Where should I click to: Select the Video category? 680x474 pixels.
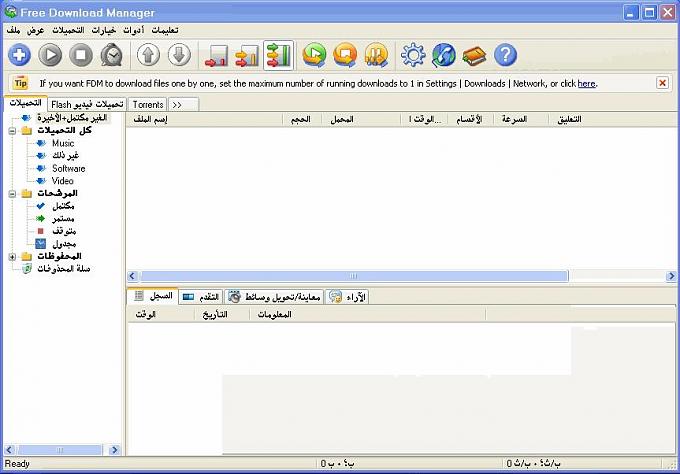pos(62,181)
